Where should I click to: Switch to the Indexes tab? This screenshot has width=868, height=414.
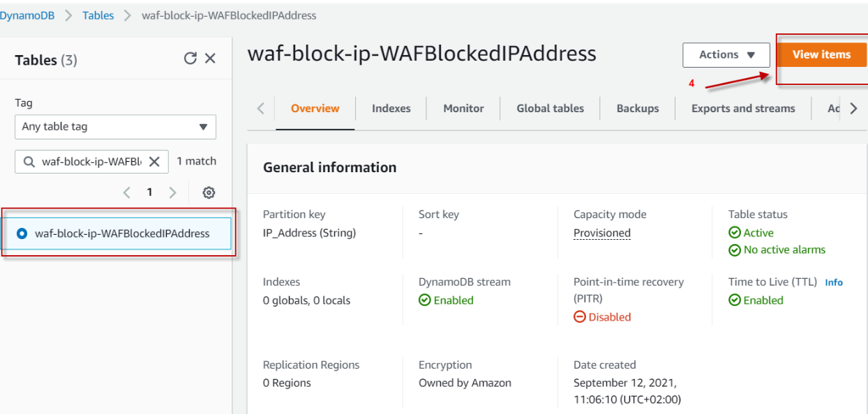point(391,109)
